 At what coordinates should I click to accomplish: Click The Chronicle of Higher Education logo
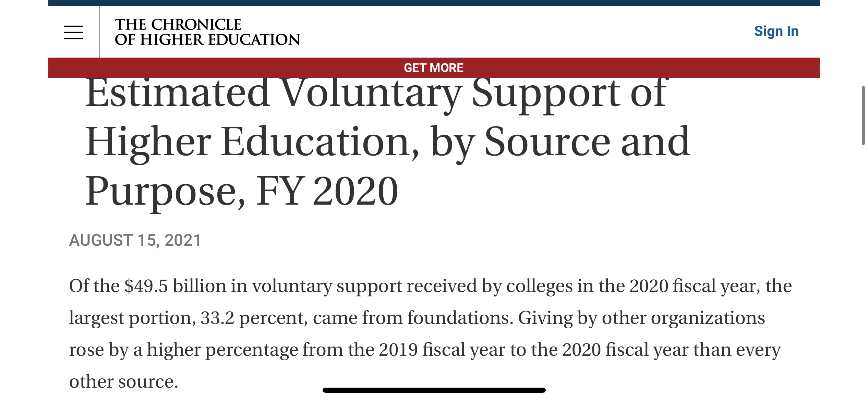(207, 32)
